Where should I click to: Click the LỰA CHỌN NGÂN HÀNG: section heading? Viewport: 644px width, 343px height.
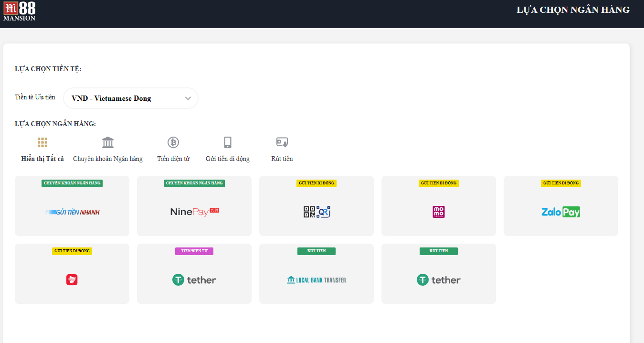click(x=55, y=124)
